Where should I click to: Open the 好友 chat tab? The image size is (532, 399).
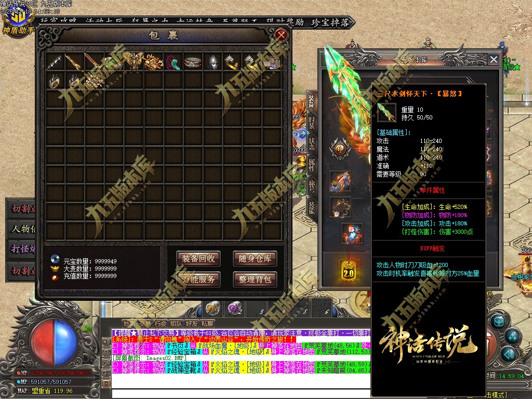[x=192, y=324]
